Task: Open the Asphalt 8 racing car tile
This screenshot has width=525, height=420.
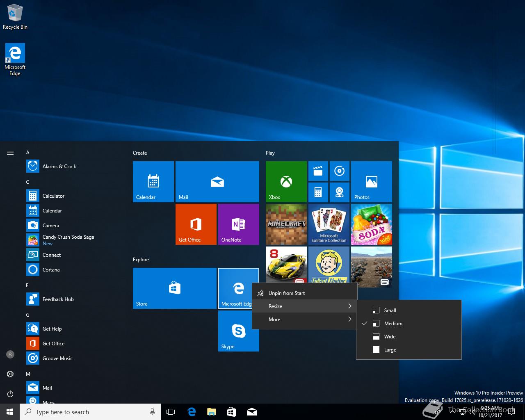Action: [x=286, y=265]
